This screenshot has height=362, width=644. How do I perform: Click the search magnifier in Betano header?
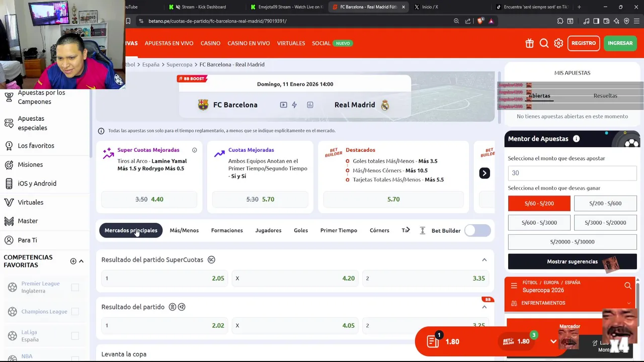coord(544,43)
